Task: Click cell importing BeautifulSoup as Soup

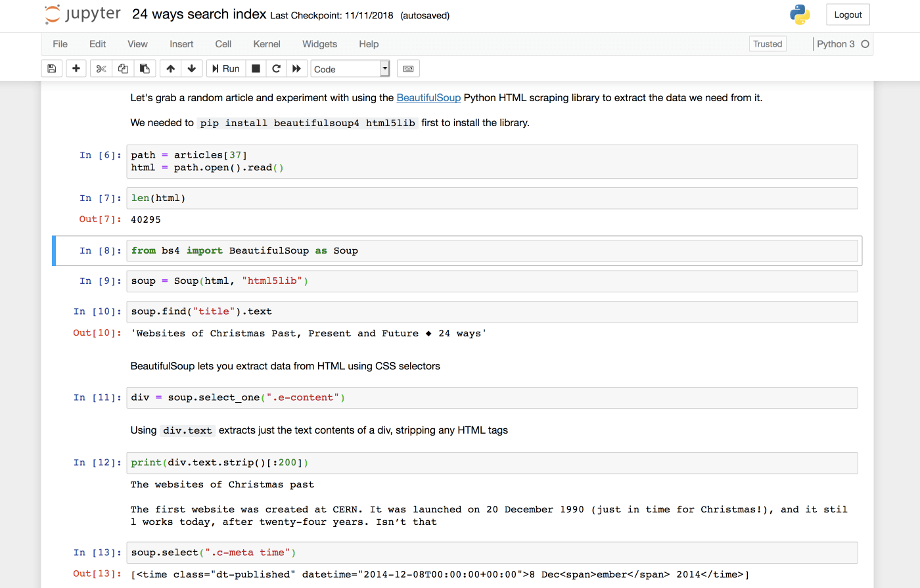Action: pos(492,251)
